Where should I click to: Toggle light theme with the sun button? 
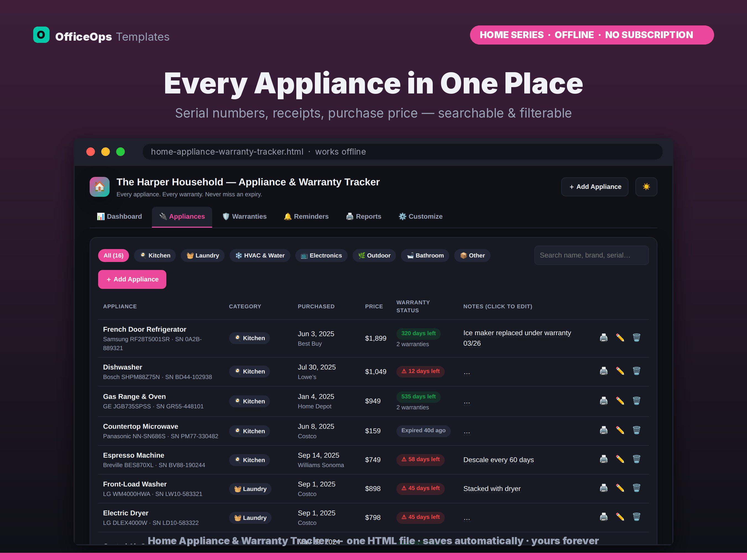point(646,187)
